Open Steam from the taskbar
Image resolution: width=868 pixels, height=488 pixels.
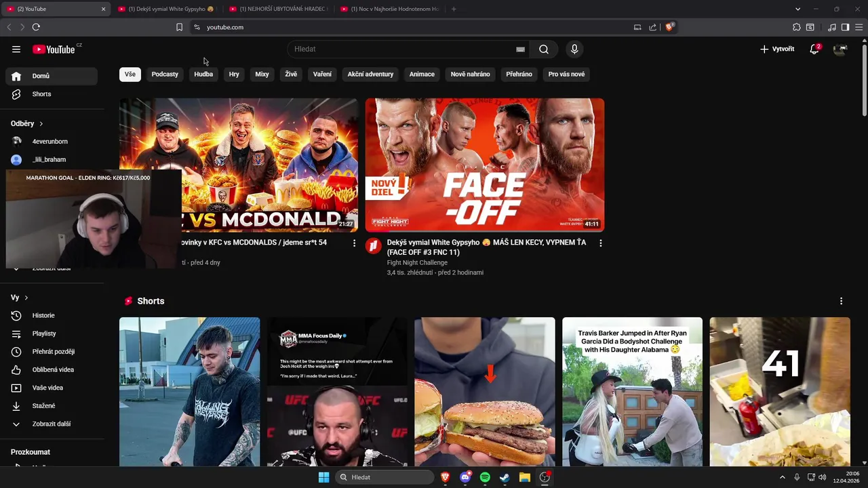(505, 477)
